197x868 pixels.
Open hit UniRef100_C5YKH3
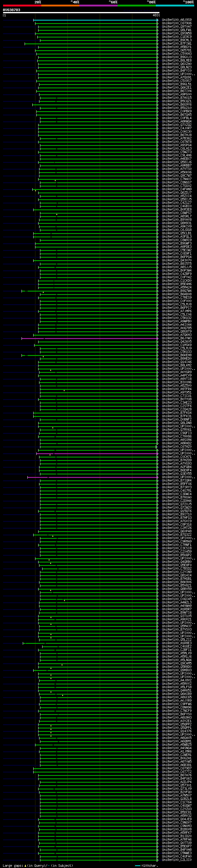[177, 54]
